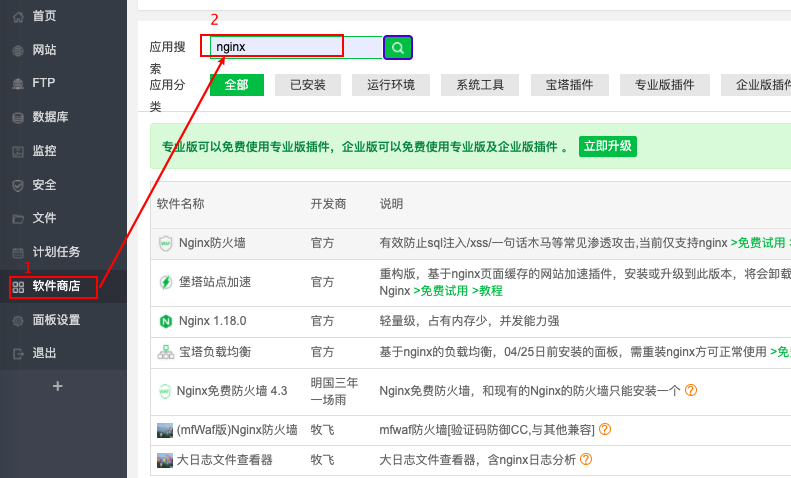Click into the nginx search input field
This screenshot has width=791, height=478.
click(296, 47)
